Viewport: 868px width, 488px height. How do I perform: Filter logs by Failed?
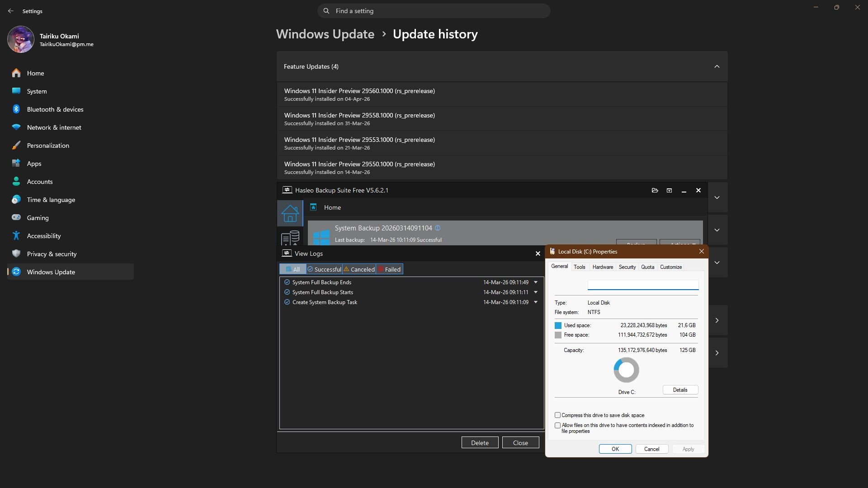click(x=389, y=269)
